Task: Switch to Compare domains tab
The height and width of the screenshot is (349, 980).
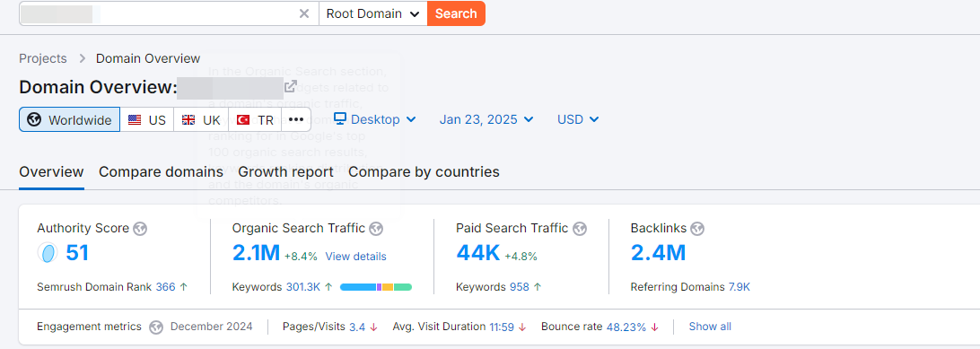Action: 161,171
